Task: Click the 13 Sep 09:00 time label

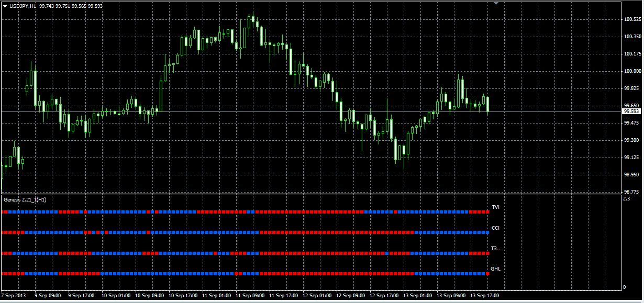Action: pos(451,296)
